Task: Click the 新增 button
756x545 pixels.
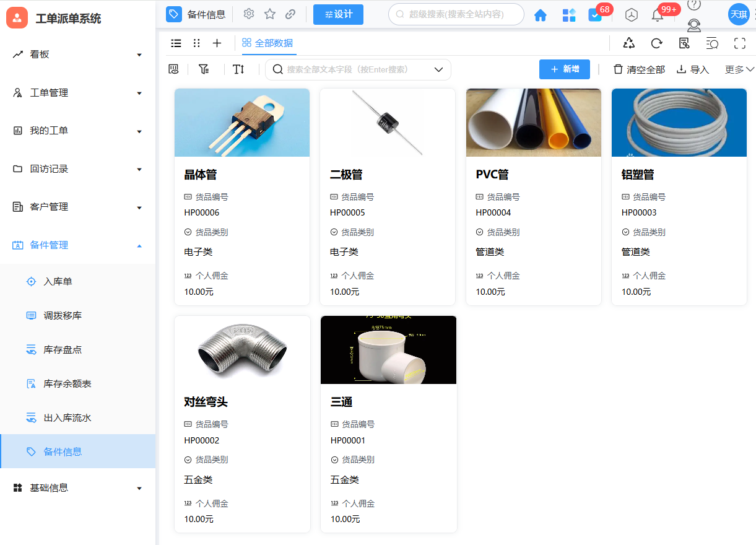Action: click(x=564, y=69)
